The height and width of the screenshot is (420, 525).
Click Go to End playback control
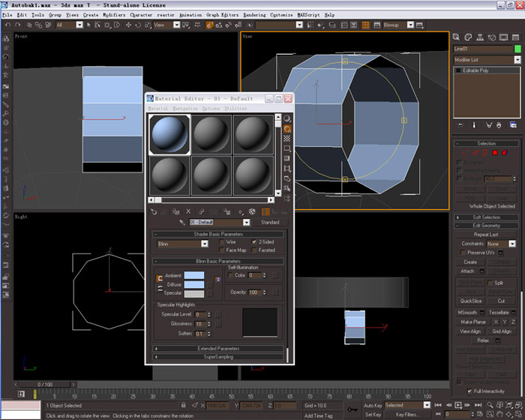pos(478,405)
